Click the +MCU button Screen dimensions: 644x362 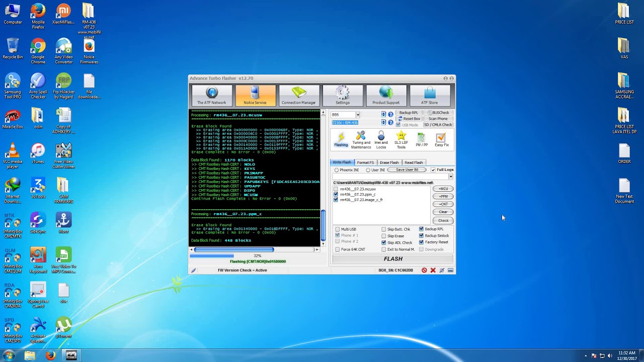click(443, 189)
